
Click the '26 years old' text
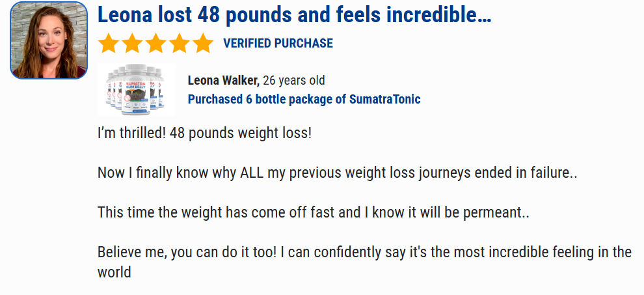pyautogui.click(x=293, y=81)
